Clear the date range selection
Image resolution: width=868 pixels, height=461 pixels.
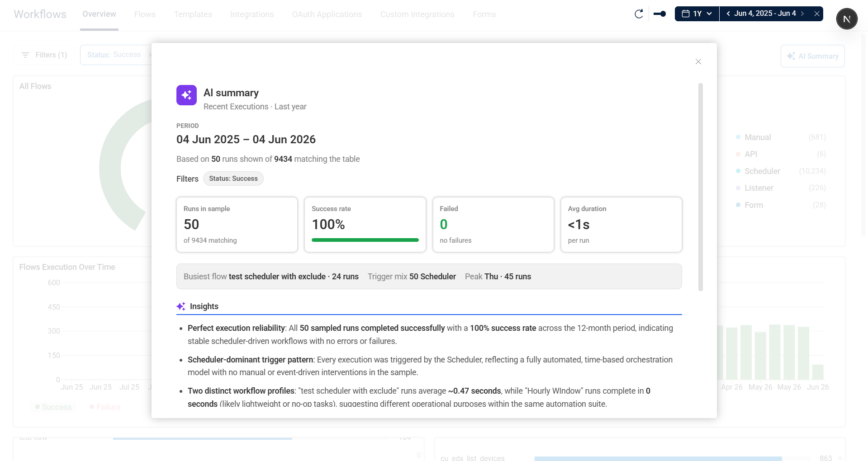[817, 14]
